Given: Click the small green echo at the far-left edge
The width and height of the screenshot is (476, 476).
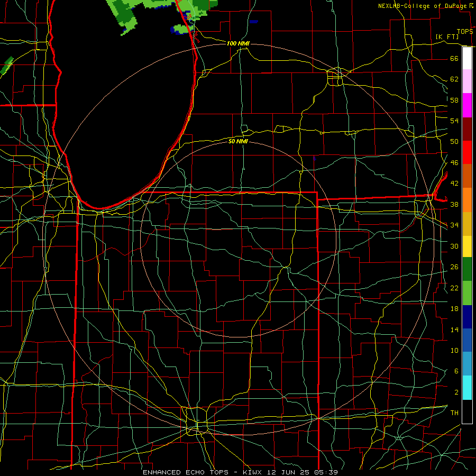Looking at the screenshot, I should pyautogui.click(x=7, y=65).
